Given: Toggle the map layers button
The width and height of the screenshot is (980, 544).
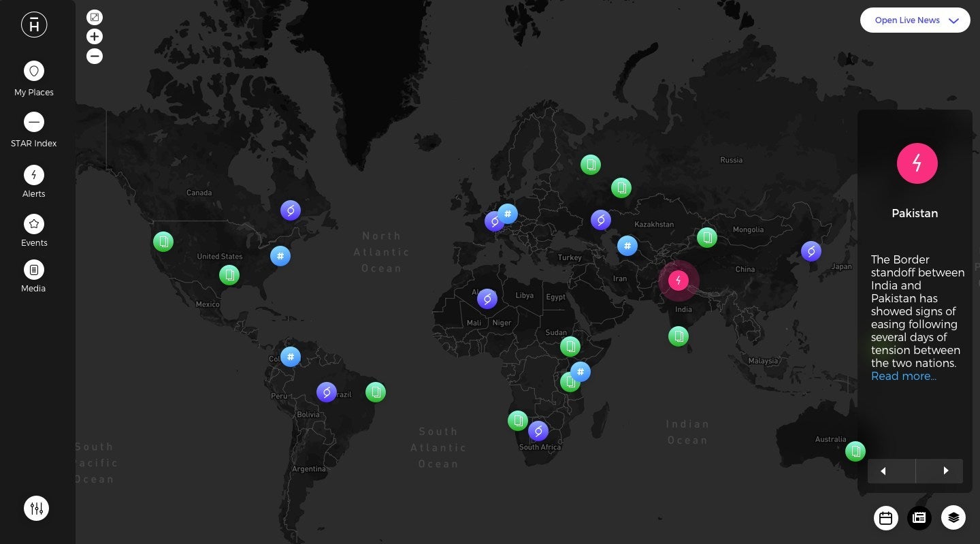Looking at the screenshot, I should pos(953,518).
